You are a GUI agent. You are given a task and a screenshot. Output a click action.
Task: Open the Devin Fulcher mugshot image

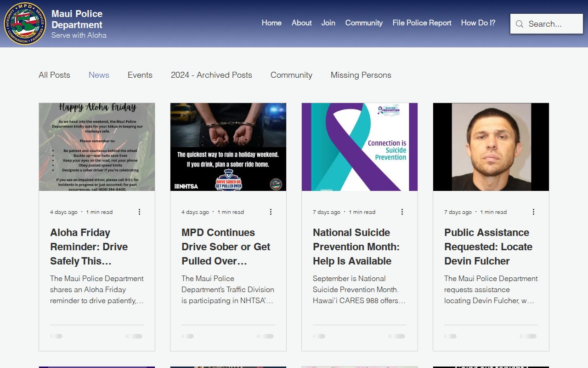(491, 147)
